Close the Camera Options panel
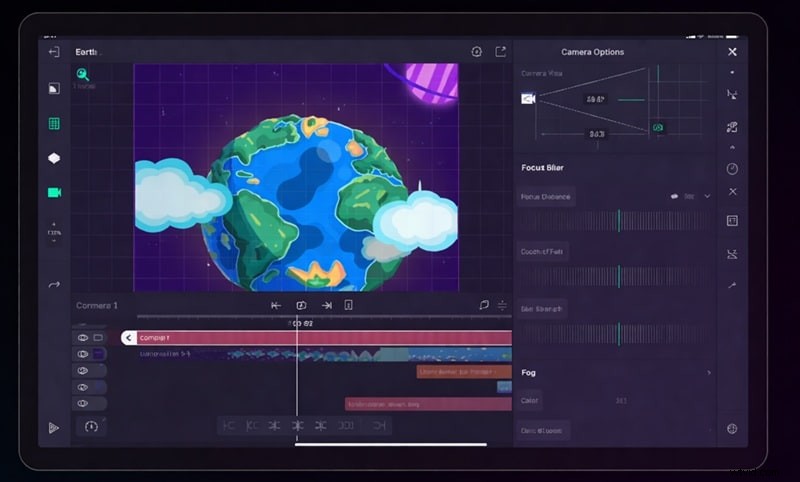This screenshot has width=800, height=482. 732,52
